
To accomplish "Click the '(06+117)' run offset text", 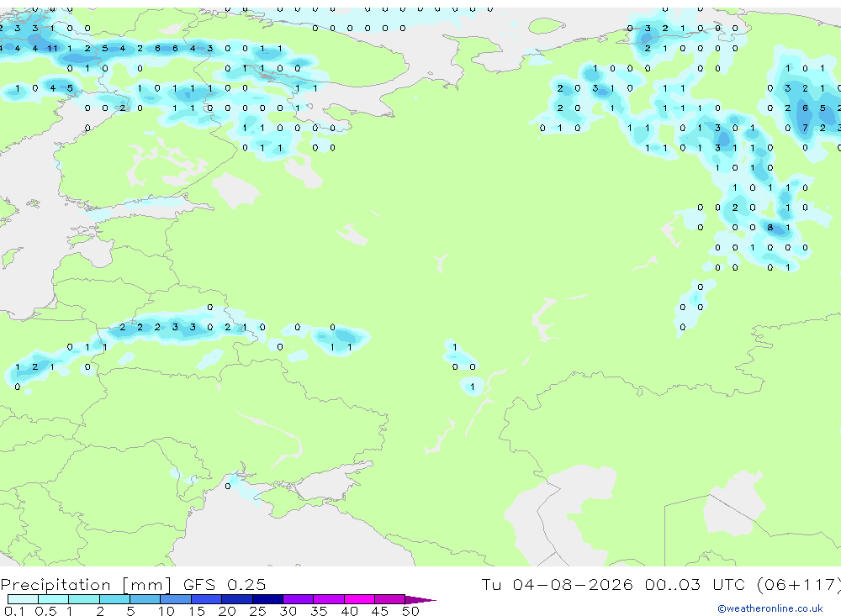I will pos(799,584).
